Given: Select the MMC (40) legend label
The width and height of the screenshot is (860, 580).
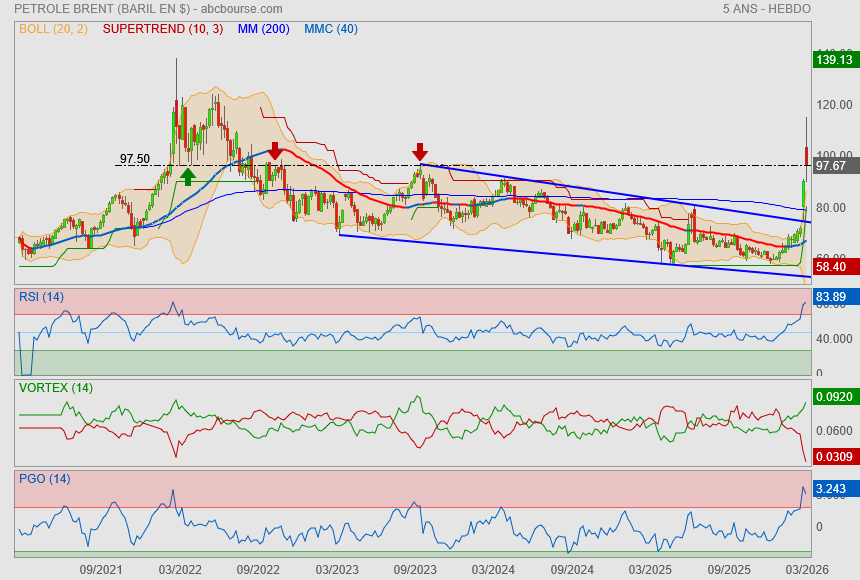Looking at the screenshot, I should (x=330, y=29).
